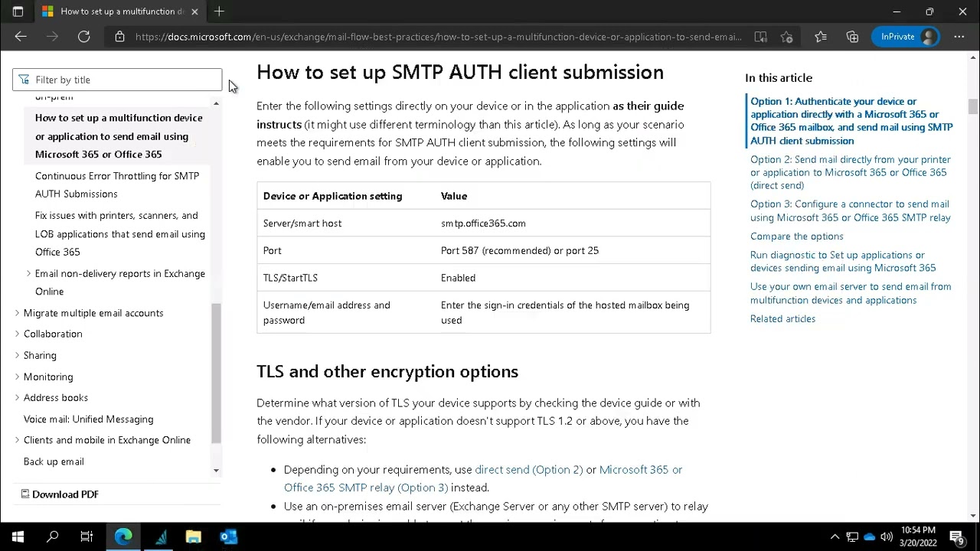
Task: Go back to the previous page
Action: click(x=21, y=37)
